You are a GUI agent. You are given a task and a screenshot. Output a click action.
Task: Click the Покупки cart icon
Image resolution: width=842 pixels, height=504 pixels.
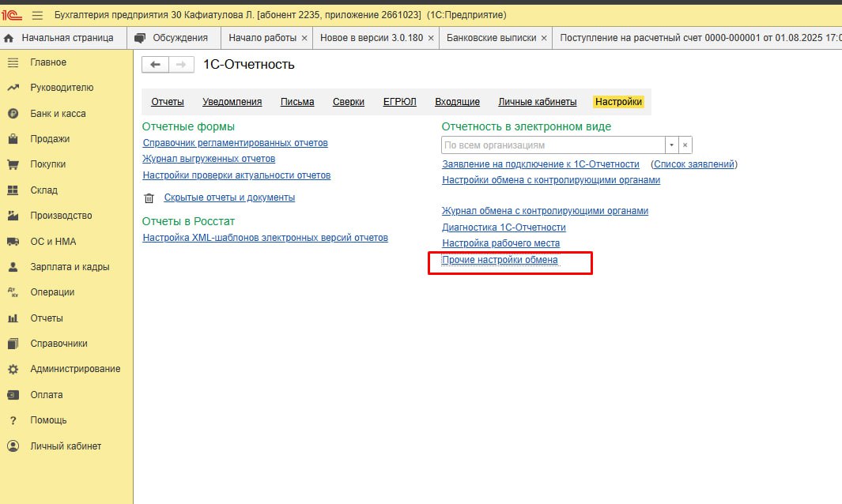(13, 164)
